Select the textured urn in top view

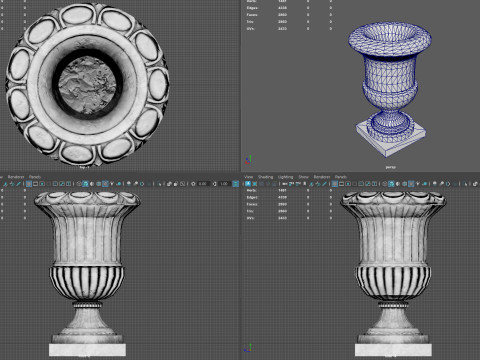(87, 85)
